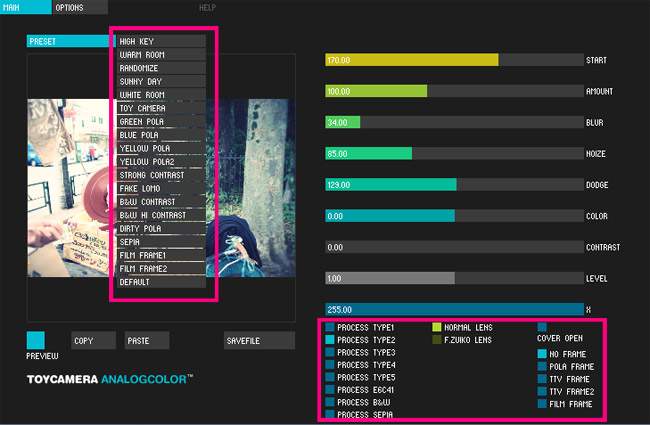Toggle the PREVIEW checkbox

pos(36,340)
